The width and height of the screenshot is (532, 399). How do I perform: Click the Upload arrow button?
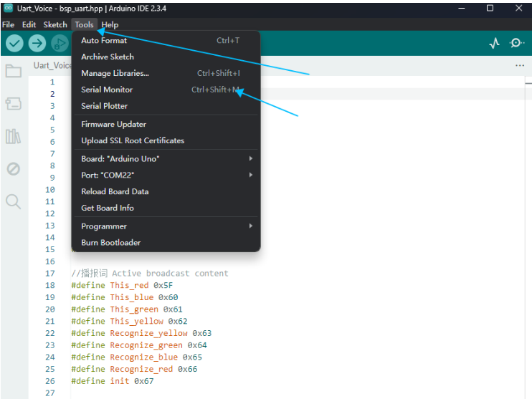[x=37, y=44]
